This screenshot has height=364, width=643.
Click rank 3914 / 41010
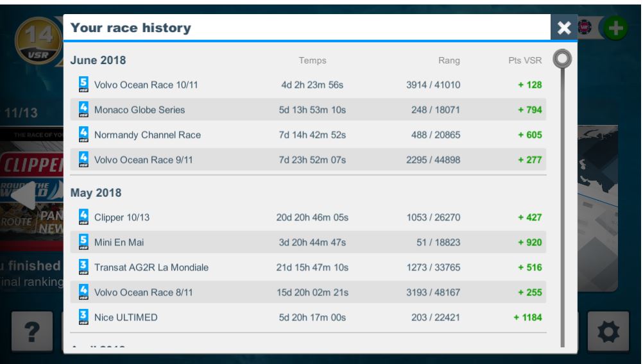pos(433,85)
